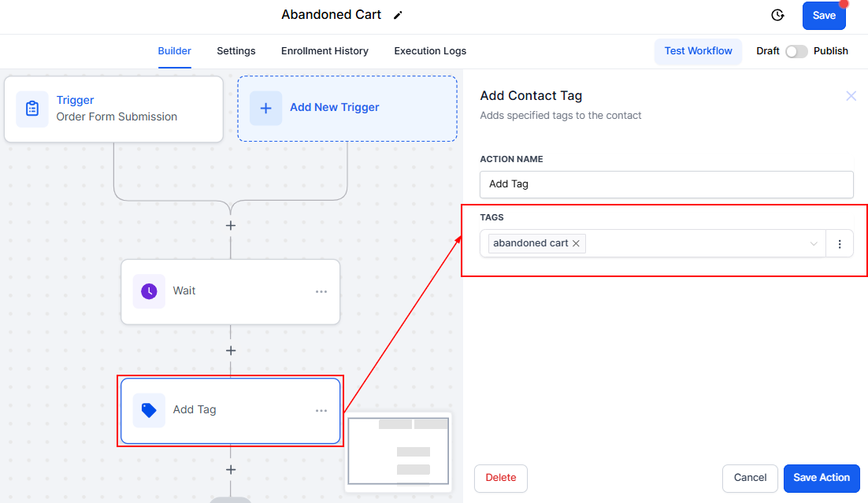Click the Test Workflow button
The height and width of the screenshot is (503, 868).
tap(698, 51)
